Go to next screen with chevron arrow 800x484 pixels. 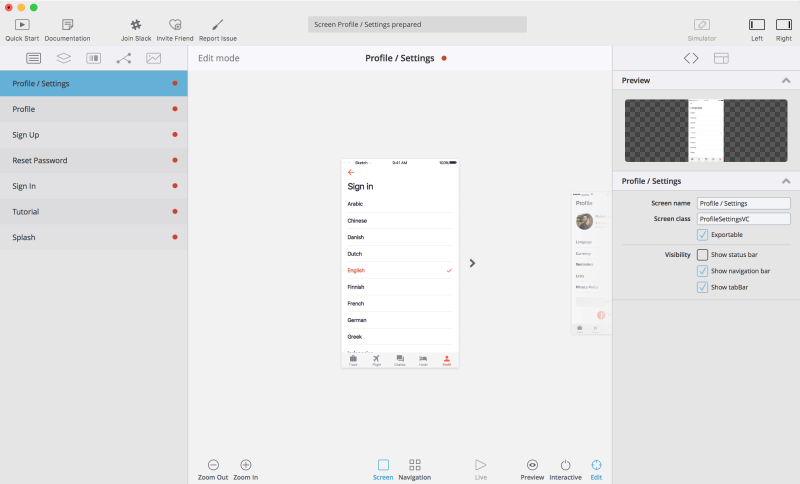click(x=472, y=263)
